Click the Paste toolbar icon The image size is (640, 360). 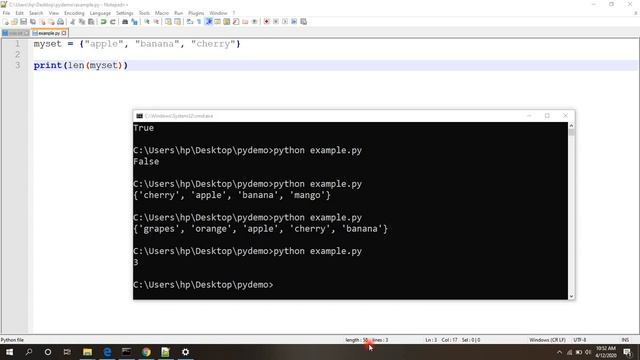pos(91,22)
